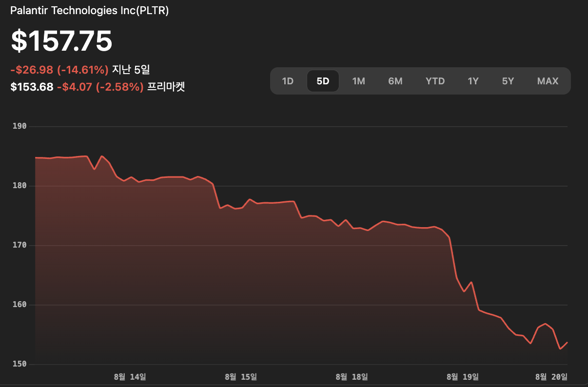Click the $157.75 current price
Viewport: 588px width, 387px height.
pos(62,41)
